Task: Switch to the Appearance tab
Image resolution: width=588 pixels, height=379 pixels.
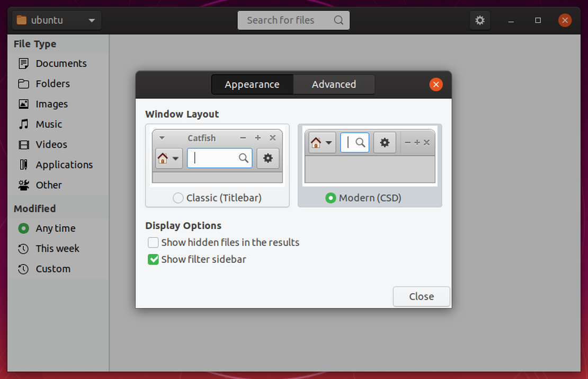Action: [252, 84]
